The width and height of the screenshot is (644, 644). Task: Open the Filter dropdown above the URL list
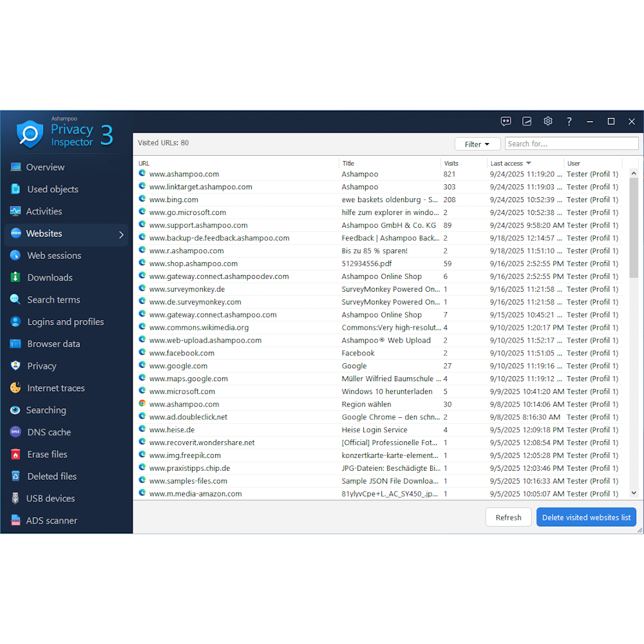(x=477, y=144)
